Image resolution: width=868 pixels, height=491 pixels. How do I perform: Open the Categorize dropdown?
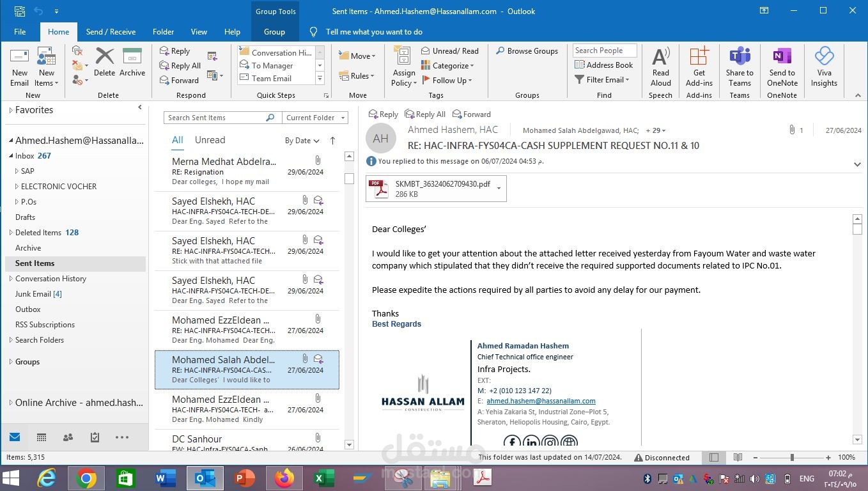[447, 66]
